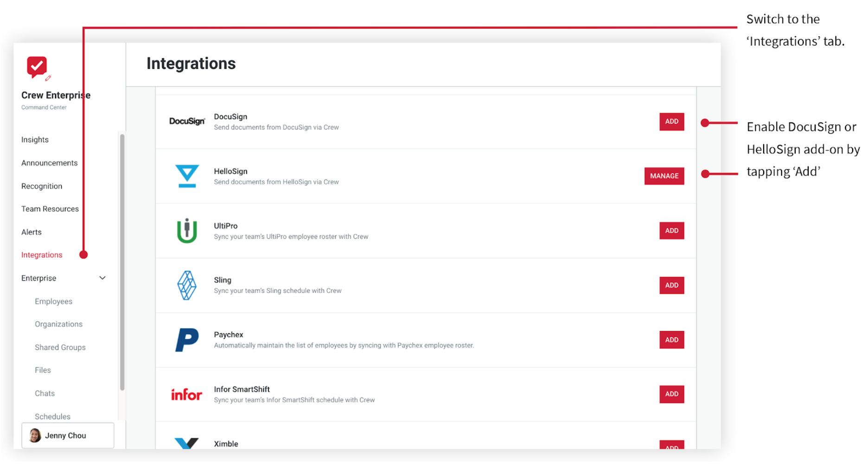Select Shared Groups

point(60,347)
